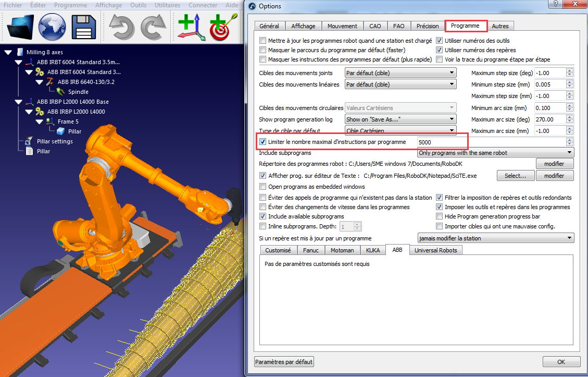The height and width of the screenshot is (377, 588).
Task: Click the Spindle tool icon in tree
Action: coord(60,92)
